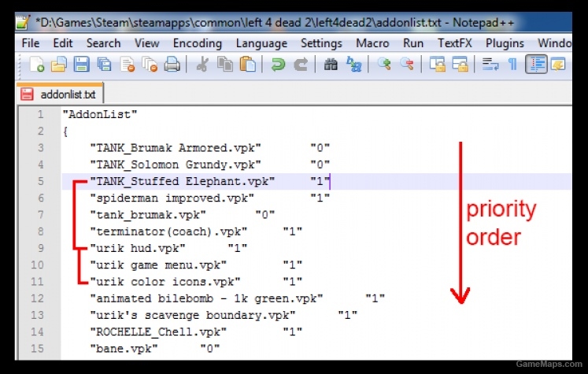Open the Language menu

[x=261, y=43]
